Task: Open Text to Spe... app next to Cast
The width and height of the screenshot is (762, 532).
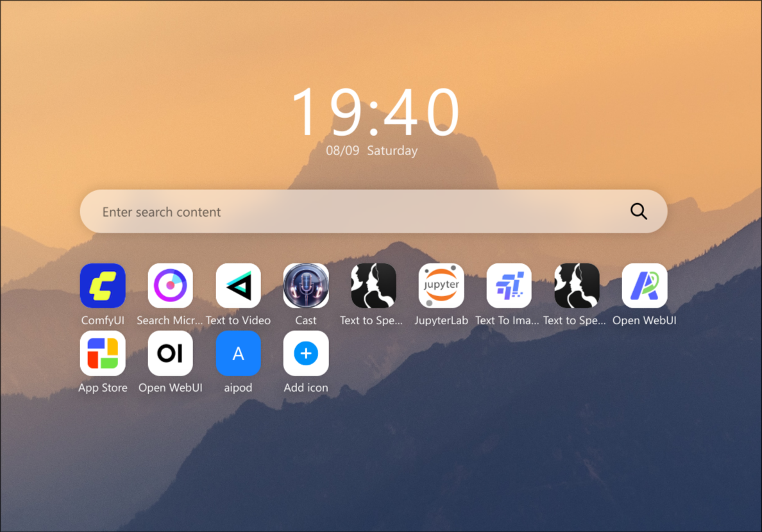Action: coord(373,286)
